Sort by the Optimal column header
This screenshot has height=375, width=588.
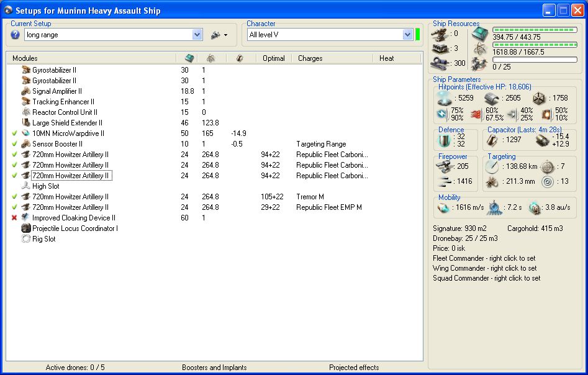pos(273,58)
